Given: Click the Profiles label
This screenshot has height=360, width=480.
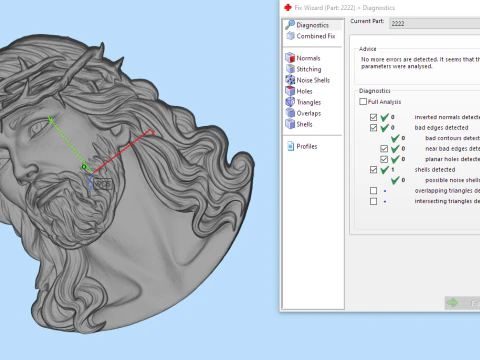Looking at the screenshot, I should coord(307,146).
